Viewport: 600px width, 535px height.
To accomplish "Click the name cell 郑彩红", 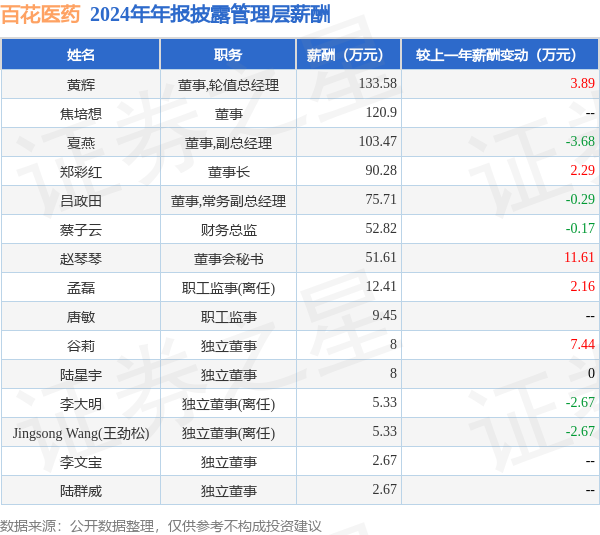I will 81,172.
